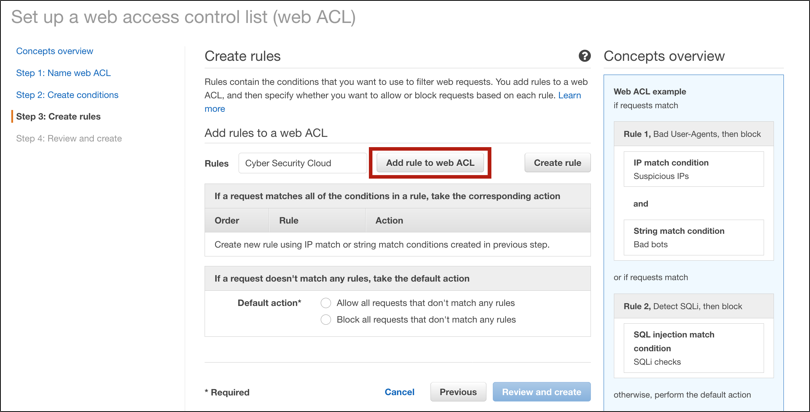Image resolution: width=810 pixels, height=412 pixels.
Task: Click the Review and create button
Action: 541,392
